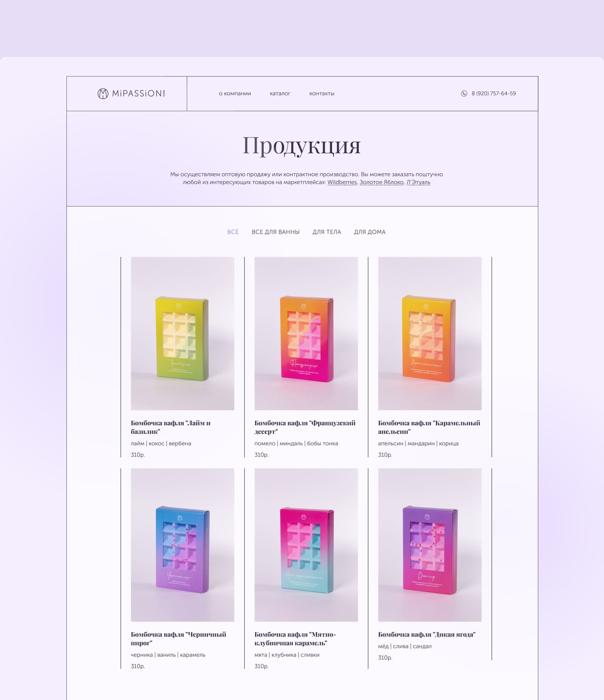Open the Золотое Яблоко link

(x=382, y=182)
